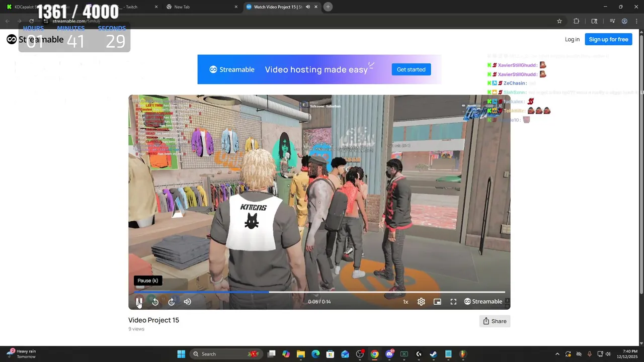
Task: Click the Streamable logo in the site header
Action: 35,39
